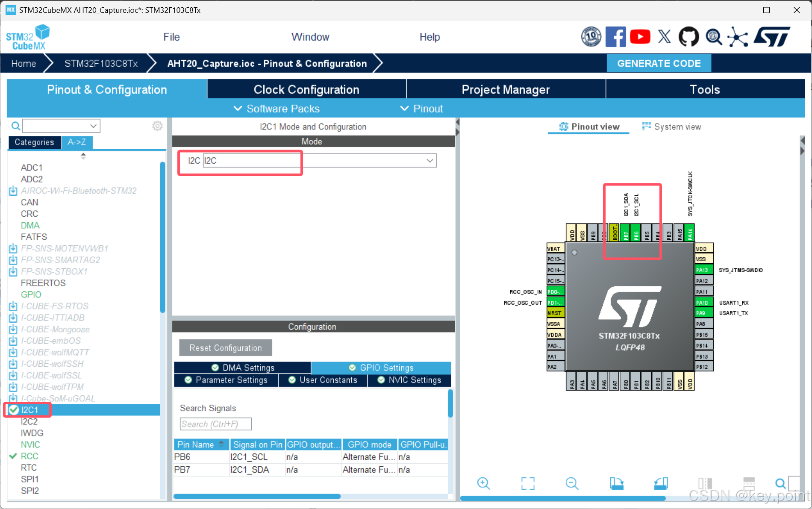Click the 10th anniversary badge icon
Screen dimensions: 812x509
click(x=591, y=37)
